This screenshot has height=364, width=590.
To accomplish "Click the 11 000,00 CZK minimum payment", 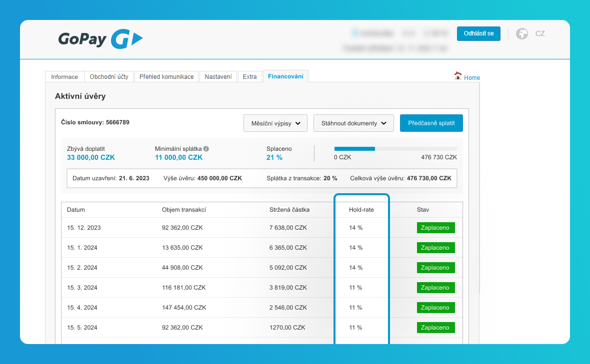I will click(178, 157).
